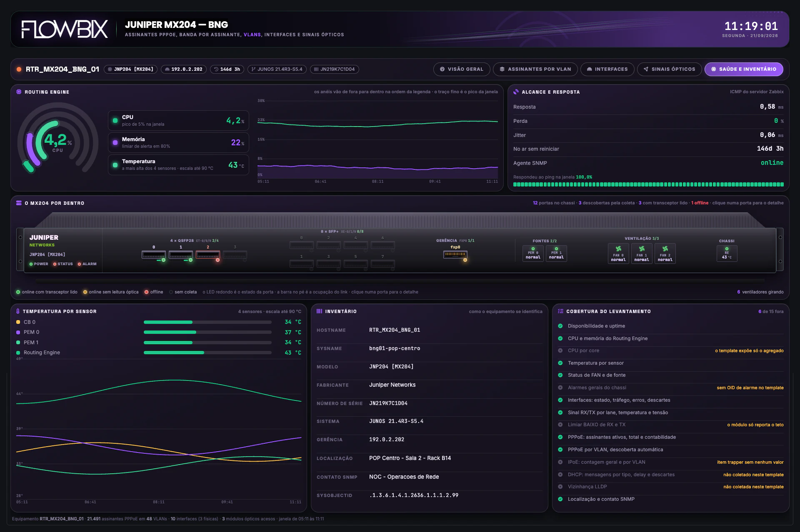
Task: Switch to the Visão Geral tab
Action: point(462,69)
